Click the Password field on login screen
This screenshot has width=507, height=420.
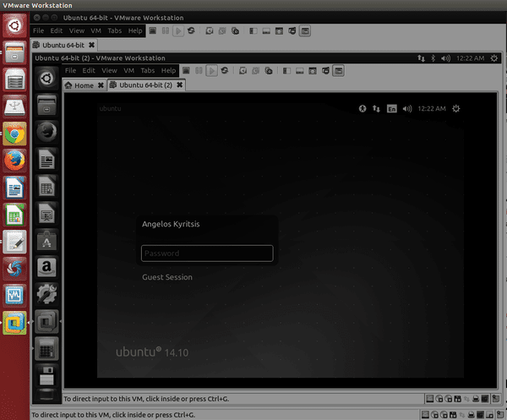[x=207, y=254]
